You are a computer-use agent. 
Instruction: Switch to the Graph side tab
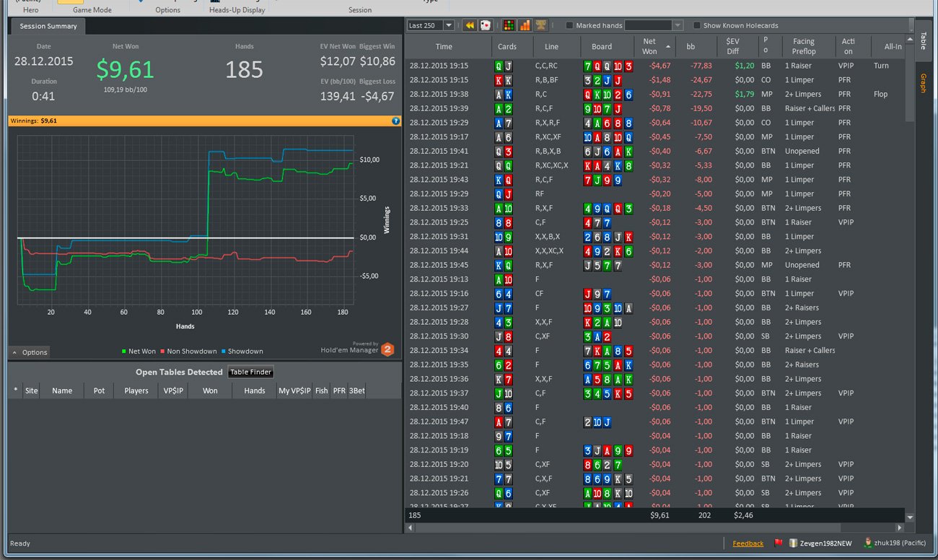(x=923, y=84)
